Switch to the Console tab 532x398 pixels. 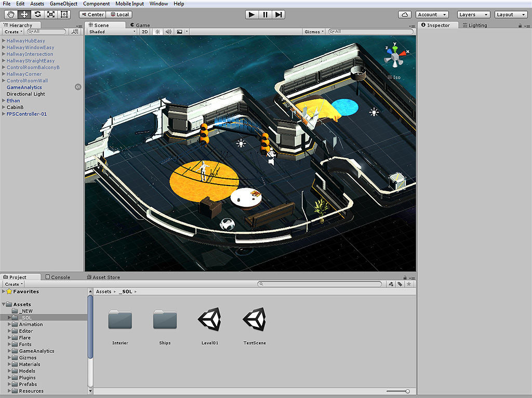coord(57,277)
